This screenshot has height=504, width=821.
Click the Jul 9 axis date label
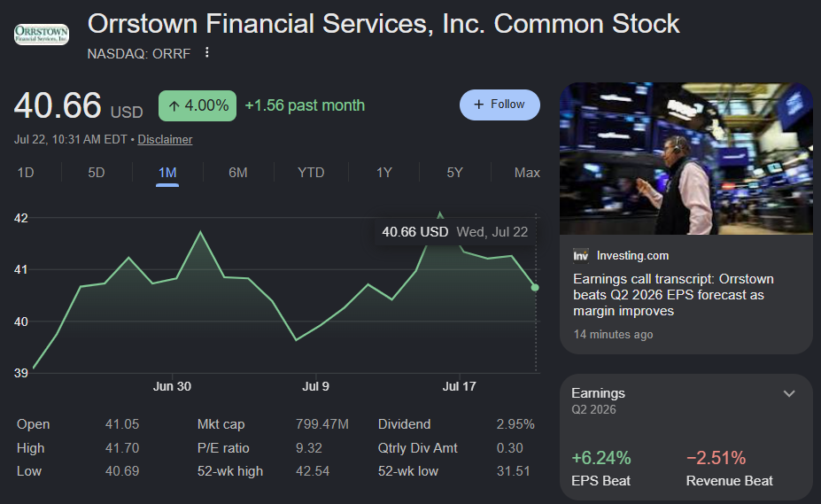pos(315,387)
